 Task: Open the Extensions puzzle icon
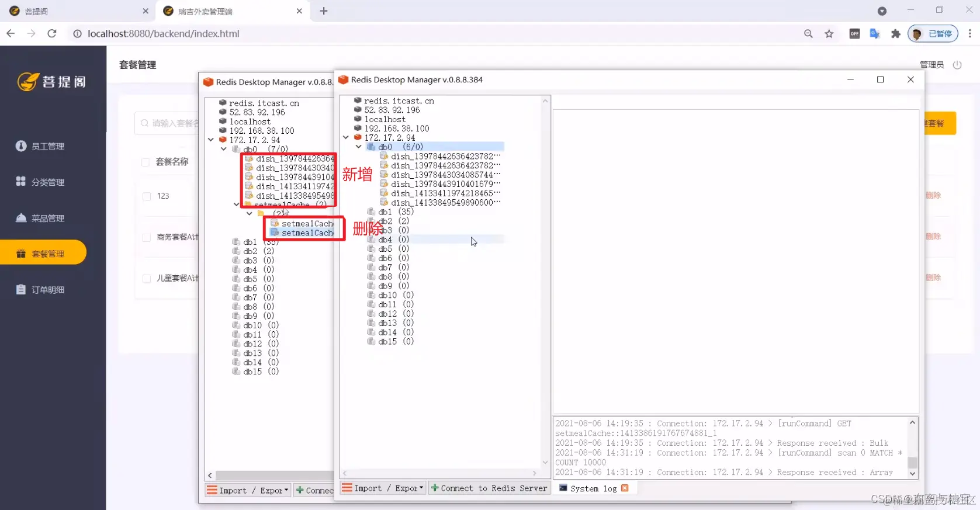(895, 34)
